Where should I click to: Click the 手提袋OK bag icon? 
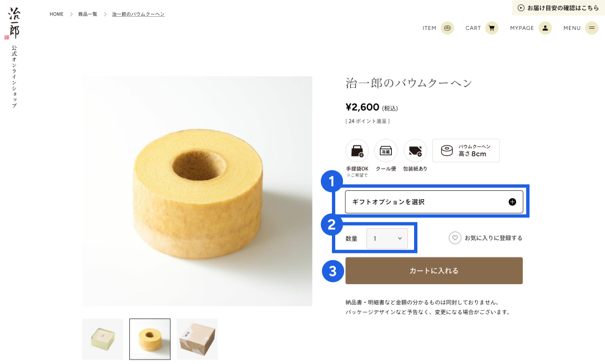click(x=357, y=150)
